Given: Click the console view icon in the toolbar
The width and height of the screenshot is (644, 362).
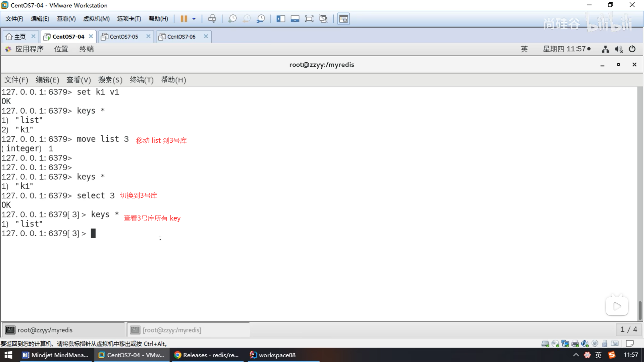Looking at the screenshot, I should tap(343, 19).
